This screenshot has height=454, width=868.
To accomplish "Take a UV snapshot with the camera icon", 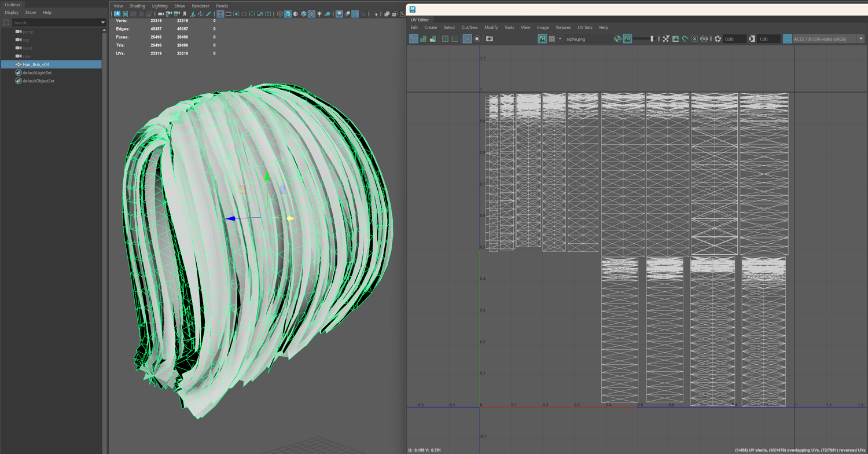I will click(490, 39).
